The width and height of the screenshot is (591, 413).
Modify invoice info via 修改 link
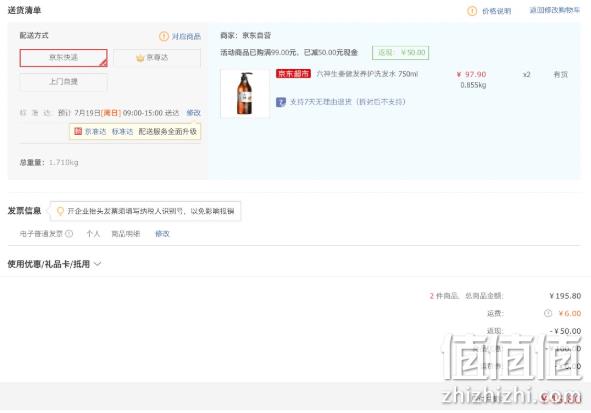point(162,234)
